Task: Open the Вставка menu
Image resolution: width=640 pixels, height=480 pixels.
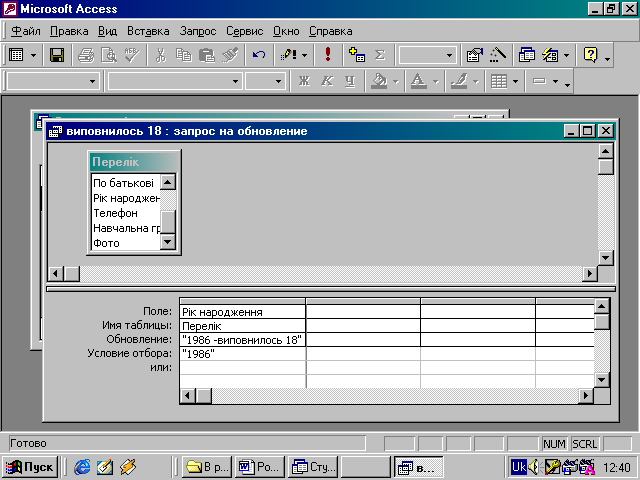Action: 148,31
